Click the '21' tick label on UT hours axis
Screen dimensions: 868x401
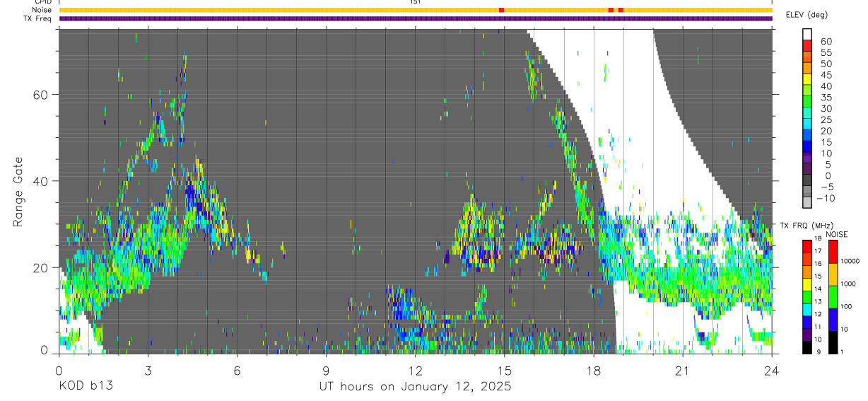[683, 371]
